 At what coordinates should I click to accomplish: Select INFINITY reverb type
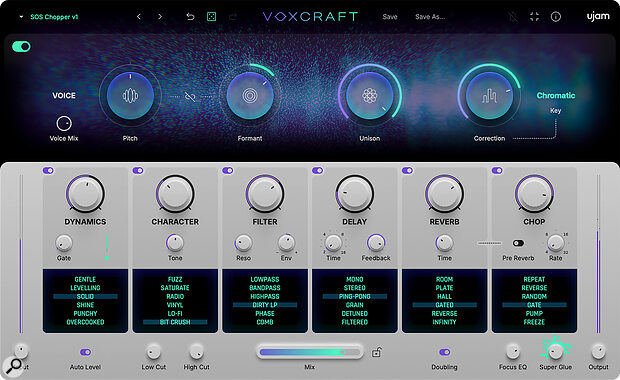point(444,322)
